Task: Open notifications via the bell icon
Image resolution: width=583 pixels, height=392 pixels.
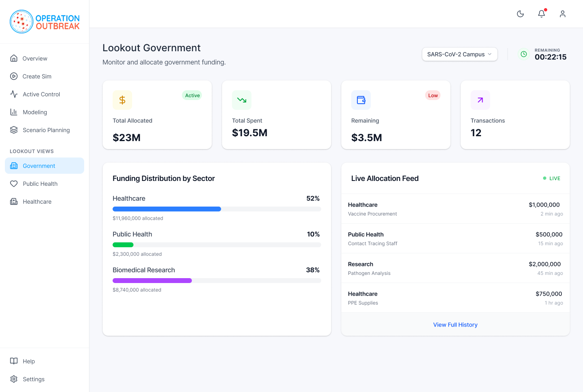Action: click(541, 13)
